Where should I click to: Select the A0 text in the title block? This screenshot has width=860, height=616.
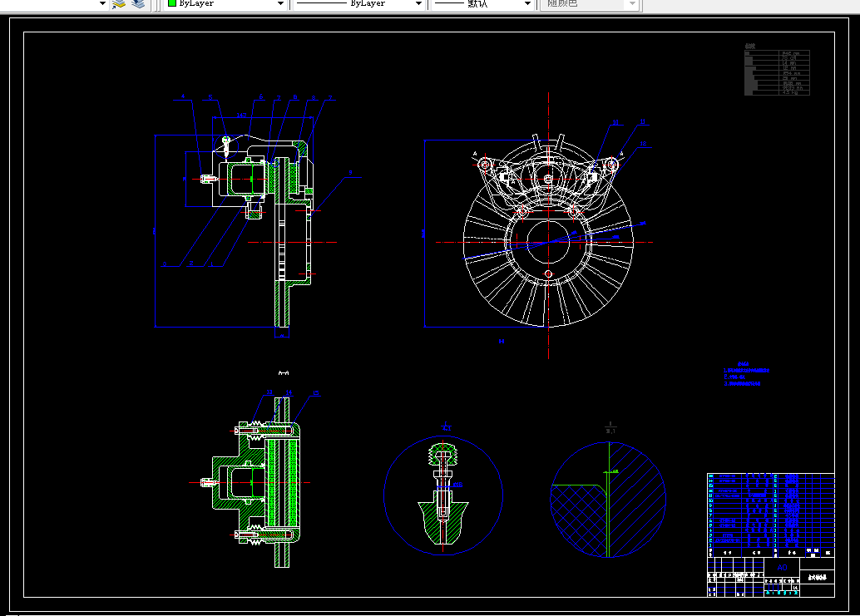[x=782, y=567]
